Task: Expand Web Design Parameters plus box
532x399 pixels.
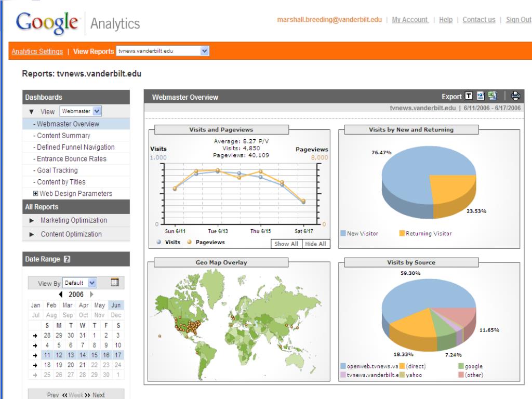Action: coord(35,193)
